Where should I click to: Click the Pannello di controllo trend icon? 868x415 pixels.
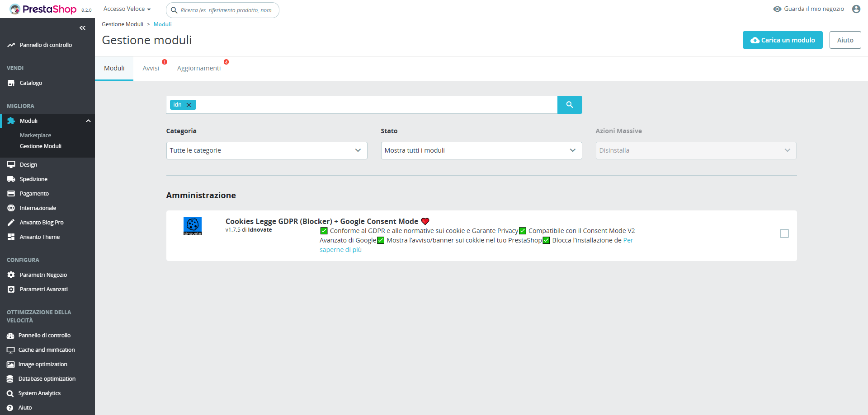coord(11,45)
